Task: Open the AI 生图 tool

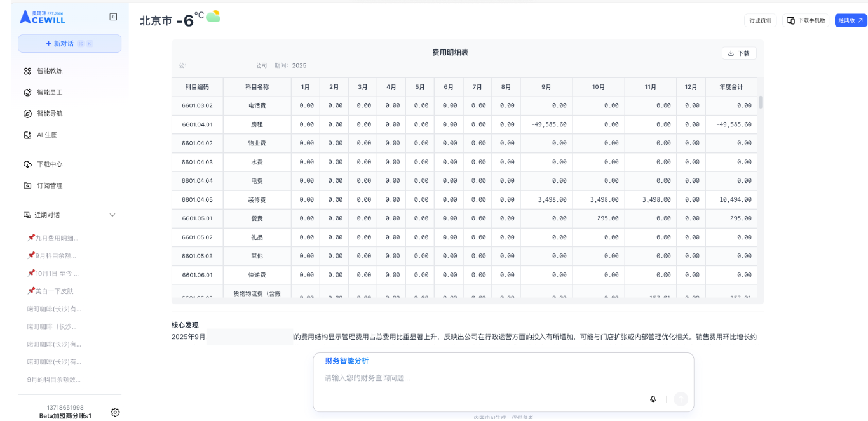Action: (47, 135)
